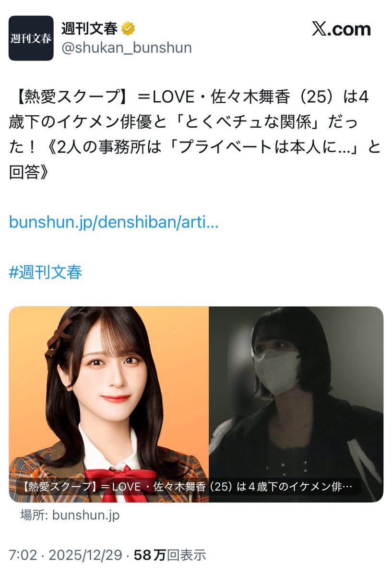
Task: Open the #週刊文春 hashtag
Action: (x=46, y=272)
